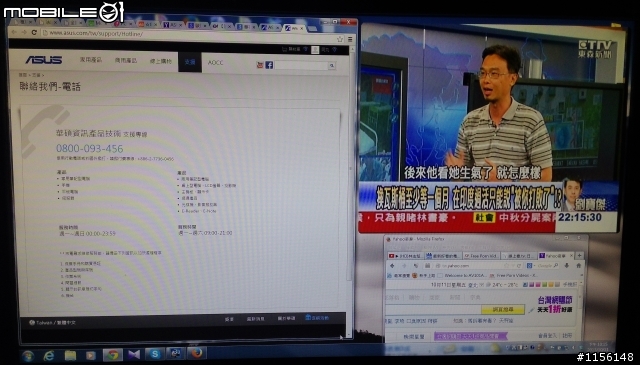The height and width of the screenshot is (365, 640).
Task: Switch to Free Porn Vid tab in Firefox
Action: click(x=481, y=256)
